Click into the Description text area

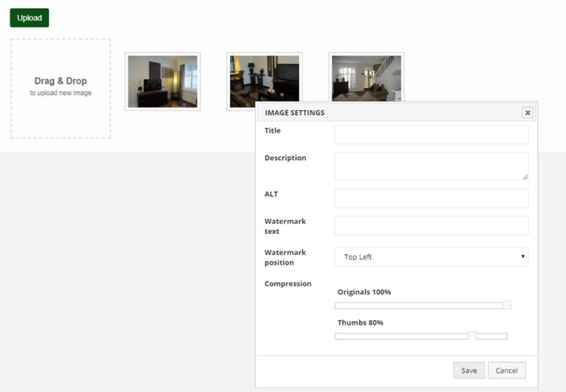[x=431, y=167]
